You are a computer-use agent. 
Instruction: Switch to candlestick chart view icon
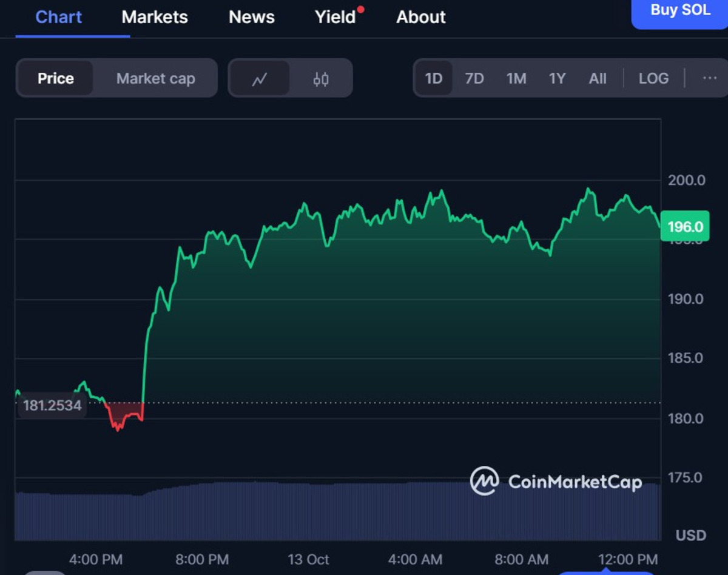(321, 79)
